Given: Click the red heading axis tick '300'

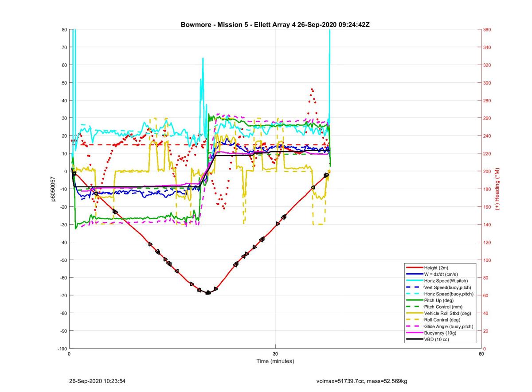Looking at the screenshot, I should (x=487, y=83).
